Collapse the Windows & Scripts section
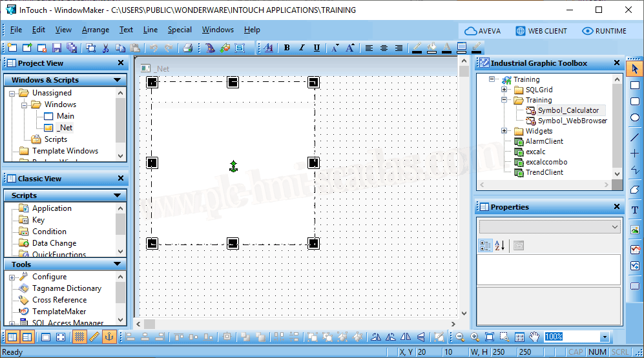The height and width of the screenshot is (358, 644). click(117, 80)
